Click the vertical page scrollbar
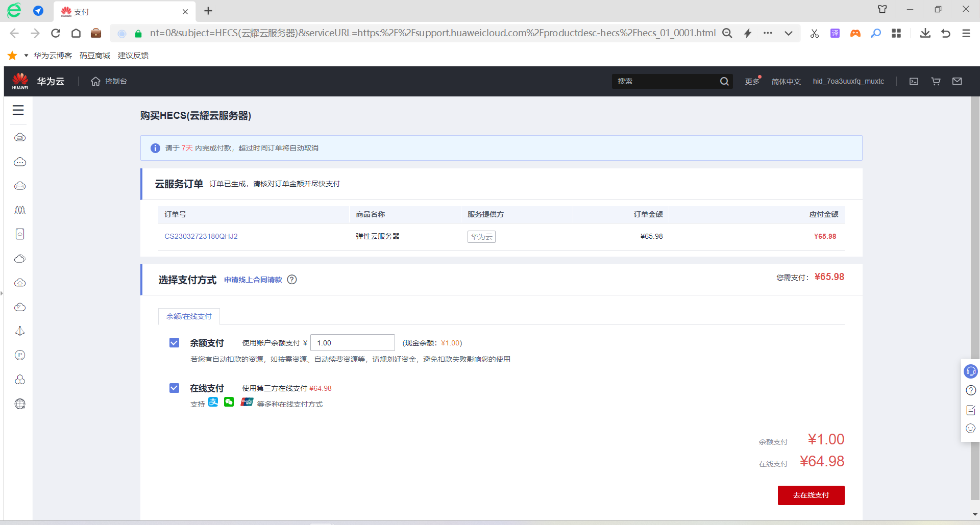Screen dimensions: 980x525 (974, 298)
